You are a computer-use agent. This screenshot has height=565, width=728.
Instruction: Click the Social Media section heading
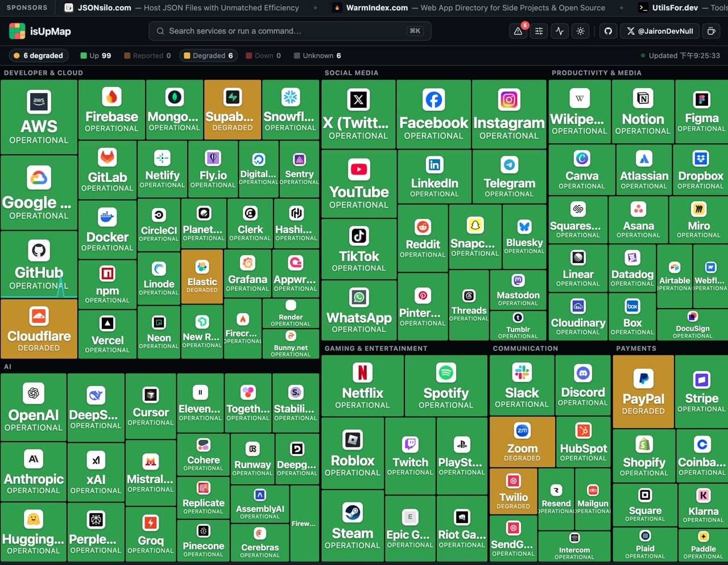[x=351, y=73]
